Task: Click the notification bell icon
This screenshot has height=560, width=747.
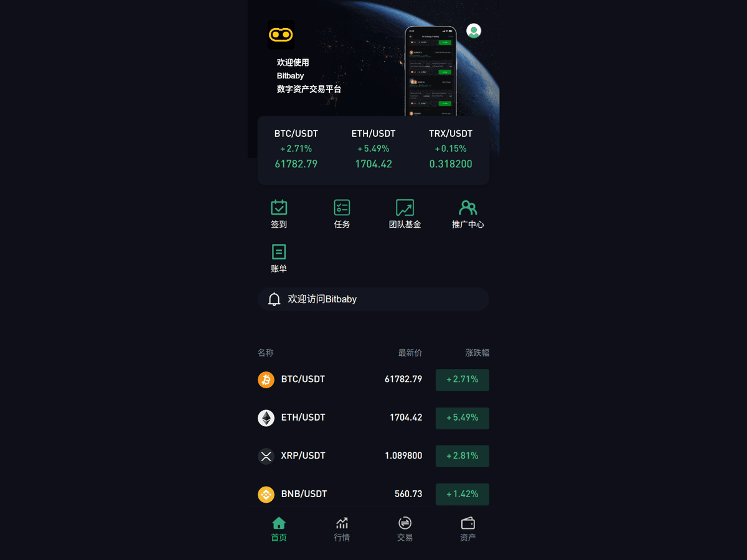Action: point(274,299)
